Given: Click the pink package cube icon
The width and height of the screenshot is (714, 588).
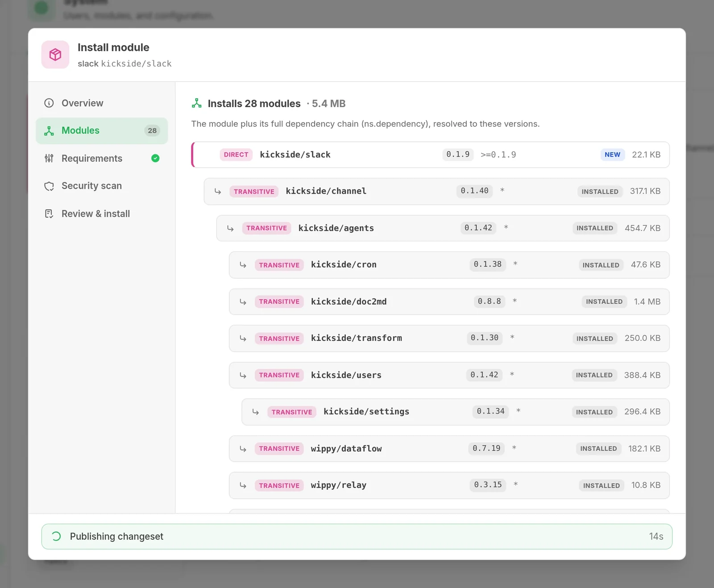Looking at the screenshot, I should [55, 55].
